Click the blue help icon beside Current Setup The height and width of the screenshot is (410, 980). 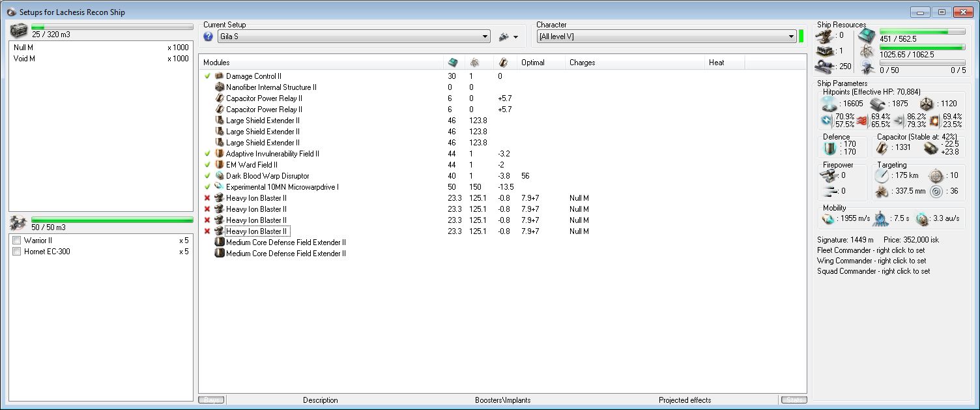(209, 37)
